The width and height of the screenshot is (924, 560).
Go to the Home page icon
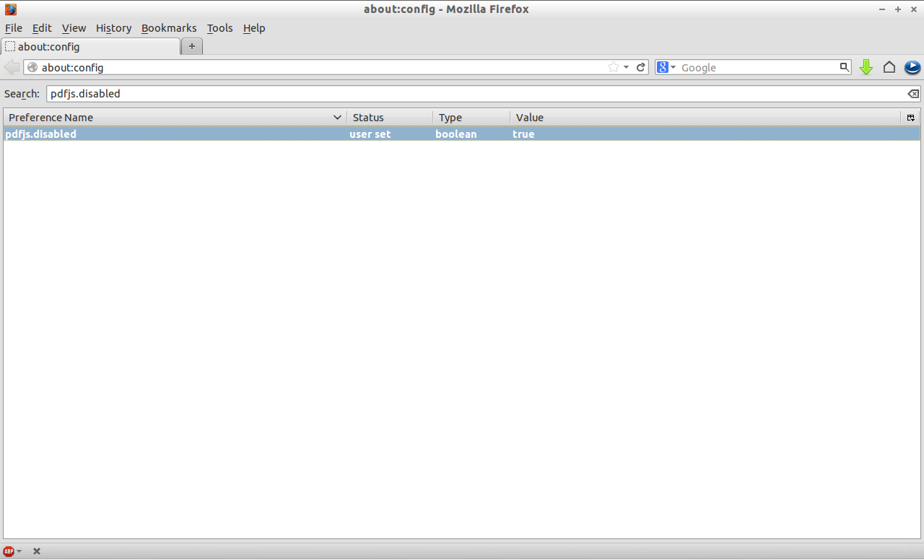tap(889, 67)
